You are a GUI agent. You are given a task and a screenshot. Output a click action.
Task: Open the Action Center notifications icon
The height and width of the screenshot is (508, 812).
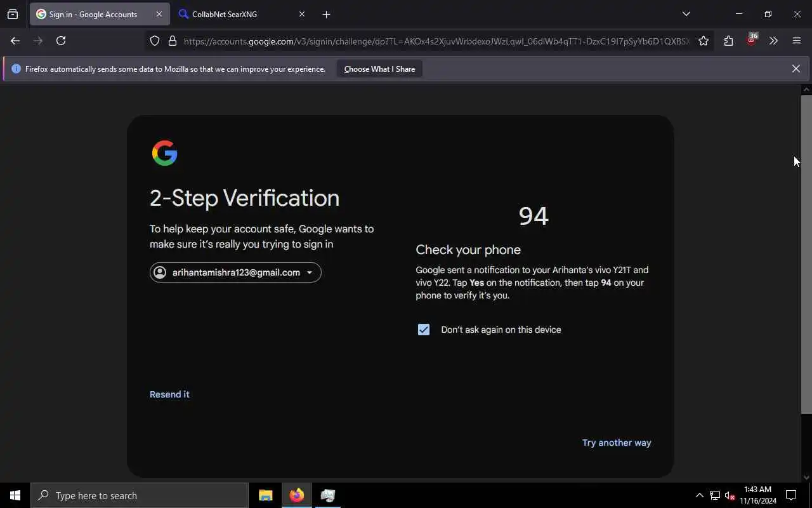791,495
